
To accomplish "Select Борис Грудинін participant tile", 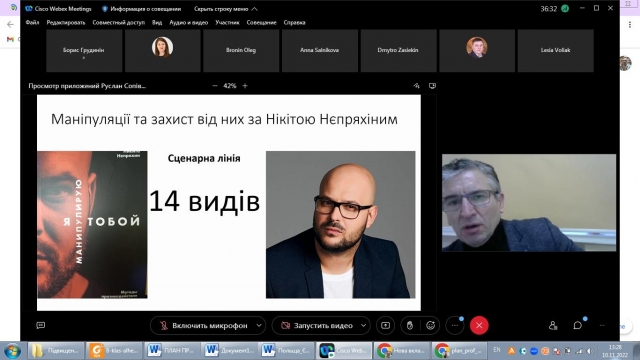I will [x=84, y=51].
